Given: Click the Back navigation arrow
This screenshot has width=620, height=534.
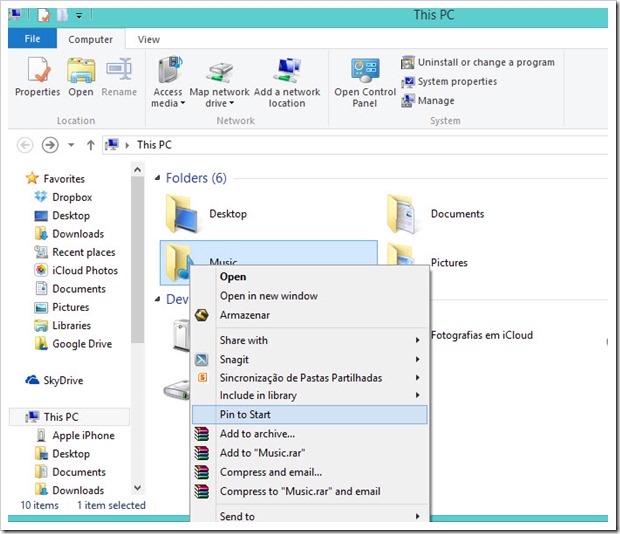Looking at the screenshot, I should pyautogui.click(x=25, y=145).
